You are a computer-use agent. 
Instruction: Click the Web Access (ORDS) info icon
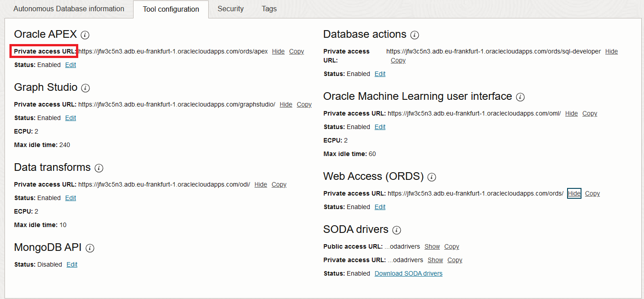[432, 177]
